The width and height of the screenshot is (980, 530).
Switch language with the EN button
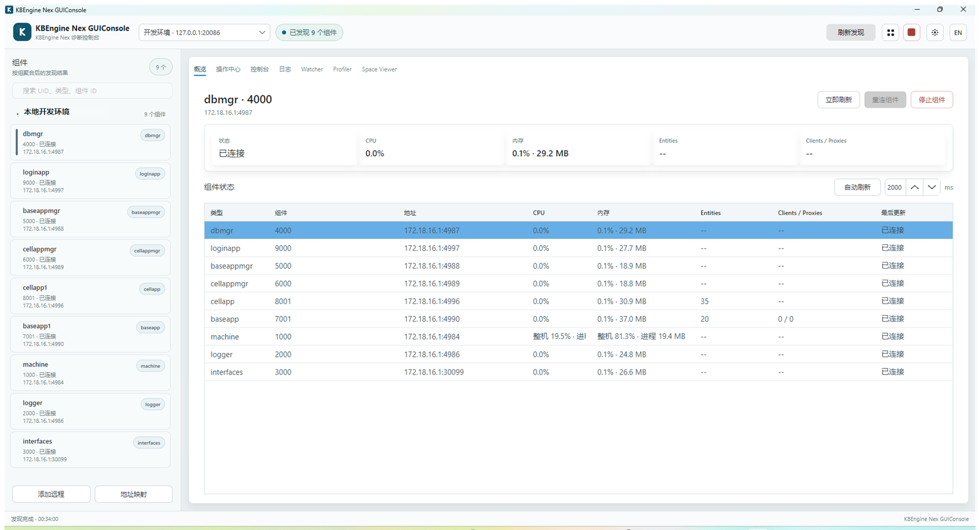tap(958, 32)
